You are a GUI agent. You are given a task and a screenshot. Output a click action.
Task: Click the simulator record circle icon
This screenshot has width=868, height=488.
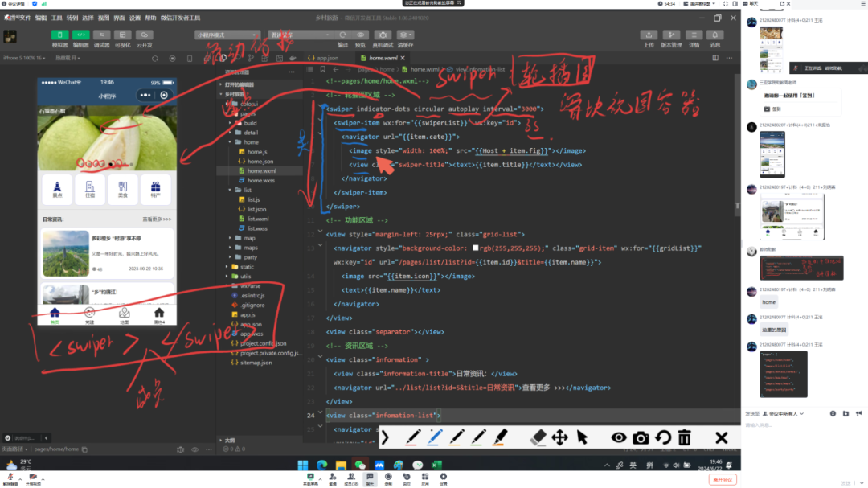(172, 58)
